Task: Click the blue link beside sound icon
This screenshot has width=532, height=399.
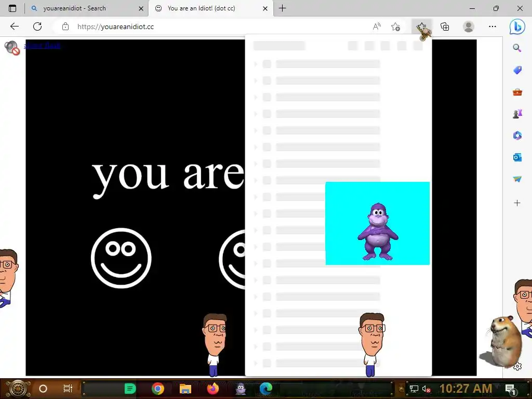Action: [x=42, y=46]
